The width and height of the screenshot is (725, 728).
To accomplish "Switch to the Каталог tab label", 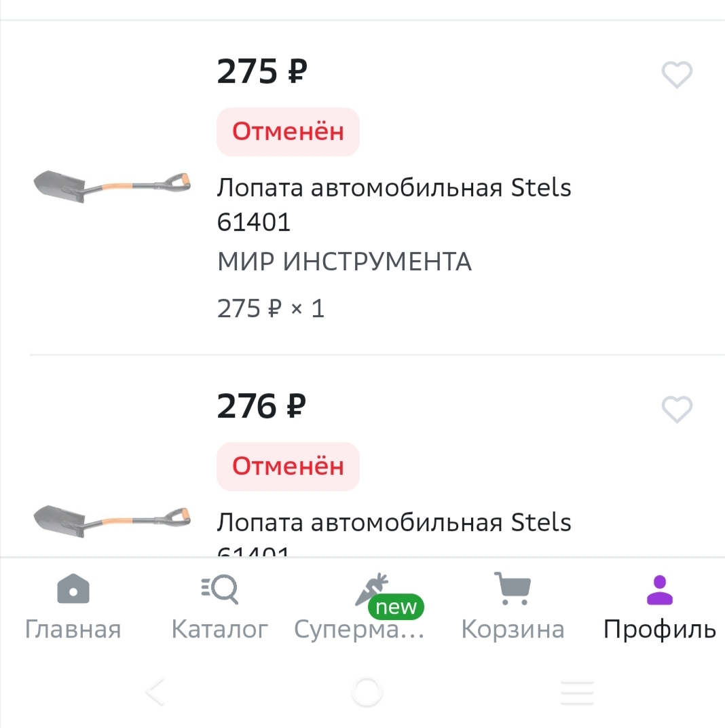I will [220, 630].
